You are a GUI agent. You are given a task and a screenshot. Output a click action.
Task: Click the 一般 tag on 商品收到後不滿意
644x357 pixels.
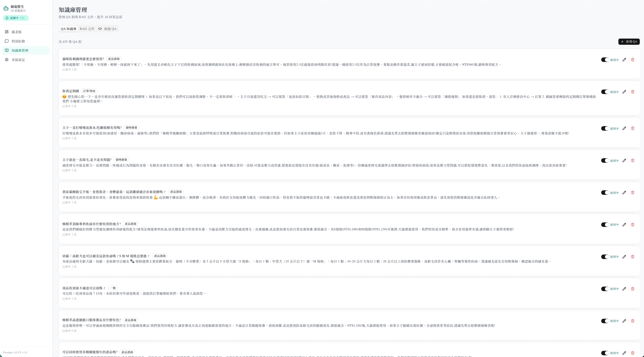[x=113, y=288]
